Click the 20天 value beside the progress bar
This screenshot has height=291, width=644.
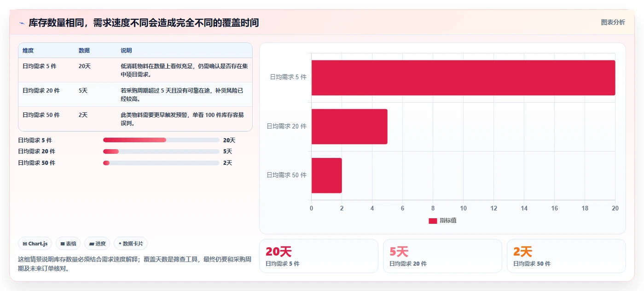tap(229, 140)
